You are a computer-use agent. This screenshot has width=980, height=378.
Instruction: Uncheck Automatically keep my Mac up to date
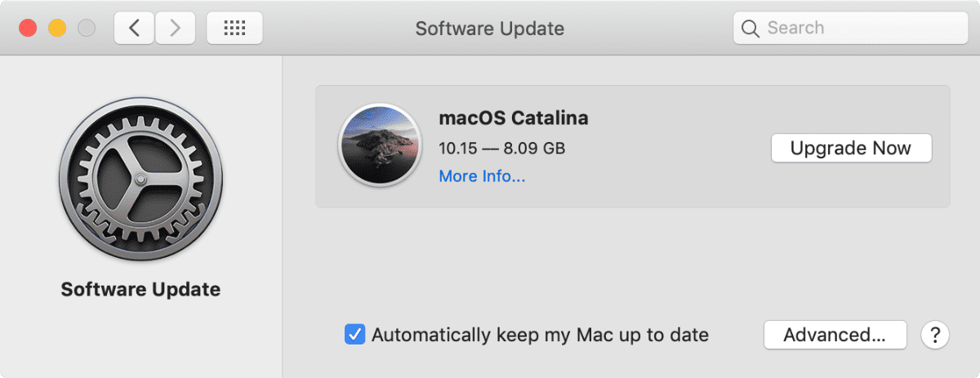(355, 335)
